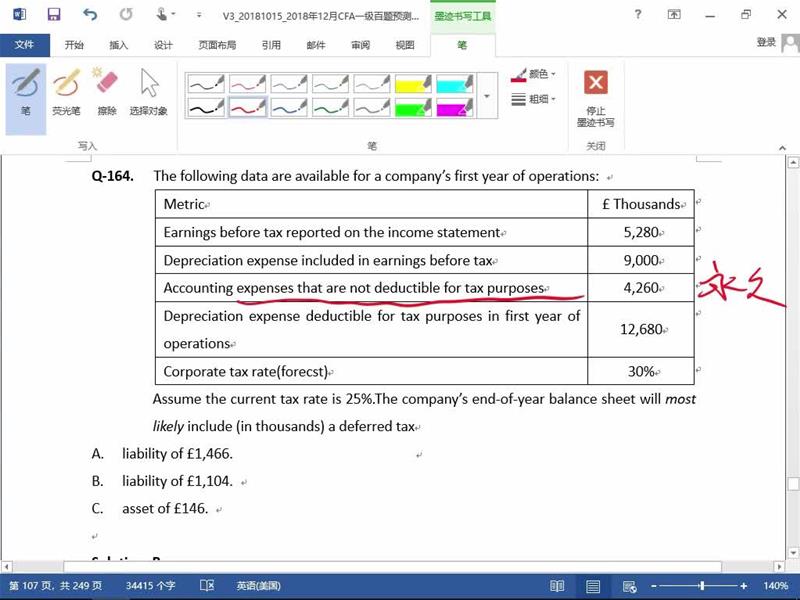Click the 英语(美国) language button
The height and width of the screenshot is (600, 800).
pos(258,586)
